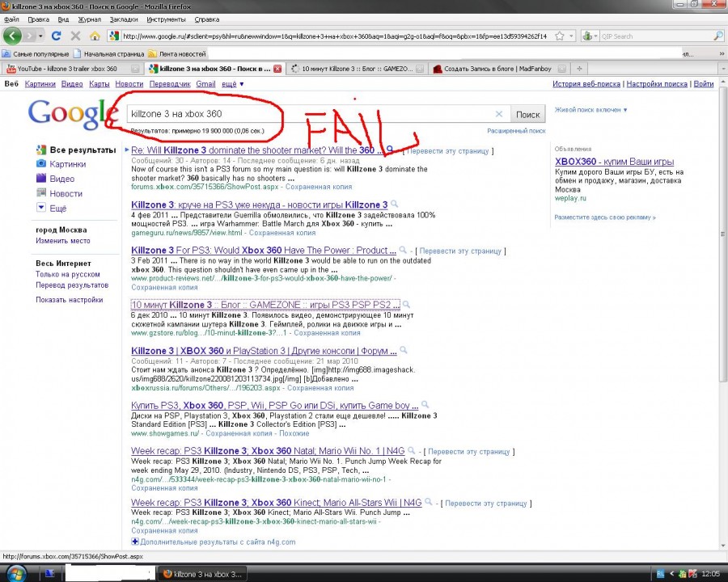Viewport: 728px width, 582px height.
Task: Click the Поиск search button
Action: point(528,114)
